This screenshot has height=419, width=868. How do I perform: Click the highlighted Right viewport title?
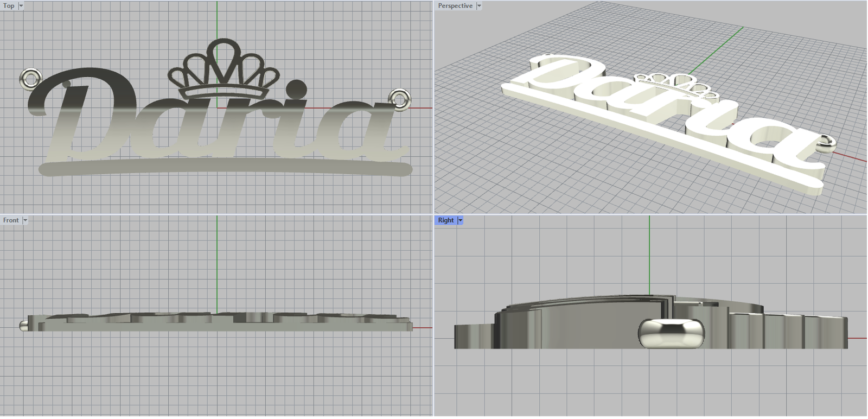point(445,220)
